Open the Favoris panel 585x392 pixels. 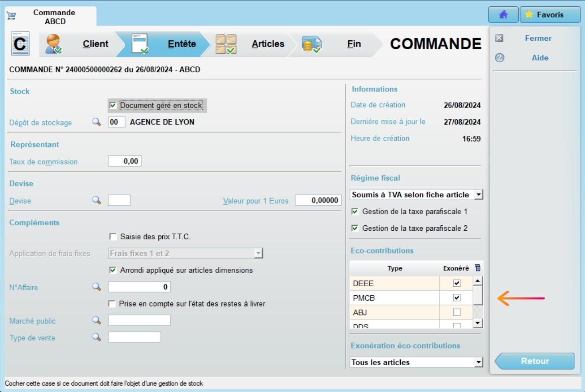[550, 14]
